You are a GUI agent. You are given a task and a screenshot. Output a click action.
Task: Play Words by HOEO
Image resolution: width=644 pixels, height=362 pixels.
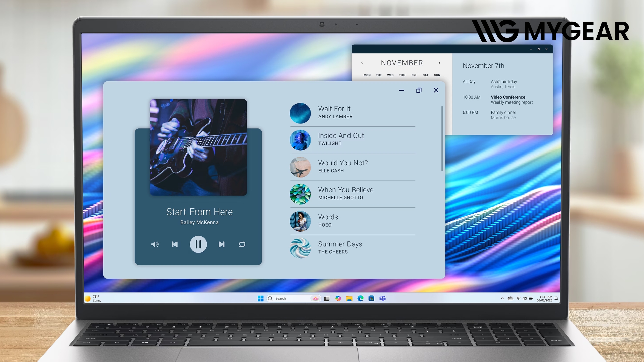(353, 221)
